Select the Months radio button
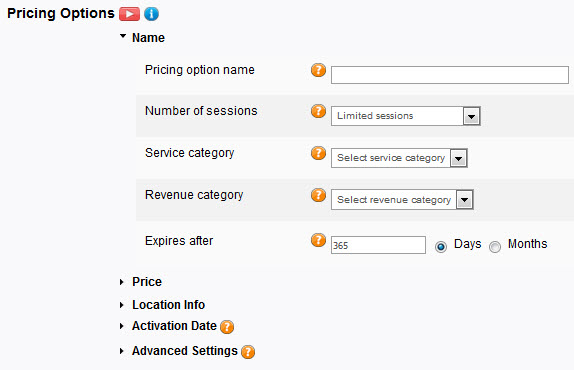The image size is (574, 370). [495, 247]
